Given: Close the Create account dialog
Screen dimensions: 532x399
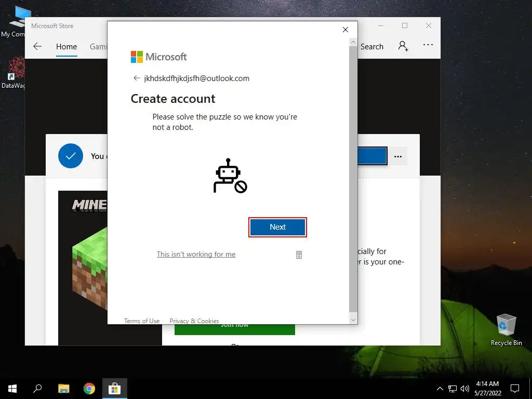Looking at the screenshot, I should [345, 30].
